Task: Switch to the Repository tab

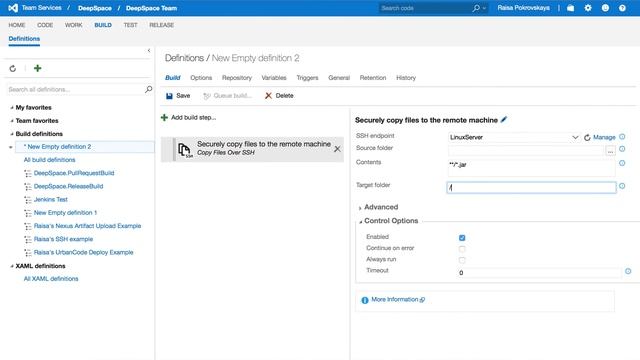Action: (237, 78)
